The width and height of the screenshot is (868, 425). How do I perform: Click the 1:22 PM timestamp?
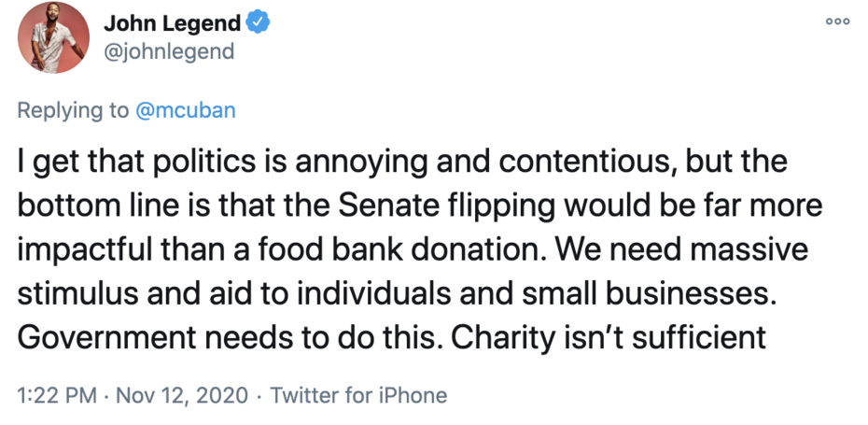[x=57, y=395]
